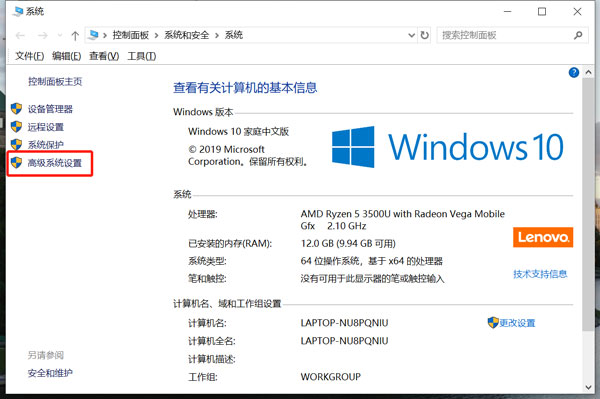Click the Forward navigation arrow
600x399 pixels.
click(x=42, y=36)
